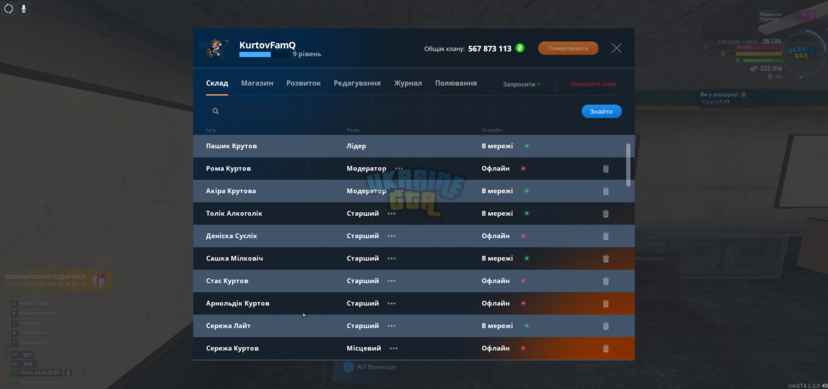The image size is (828, 389).
Task: Delete Стас Куртов with trash icon
Action: click(606, 281)
